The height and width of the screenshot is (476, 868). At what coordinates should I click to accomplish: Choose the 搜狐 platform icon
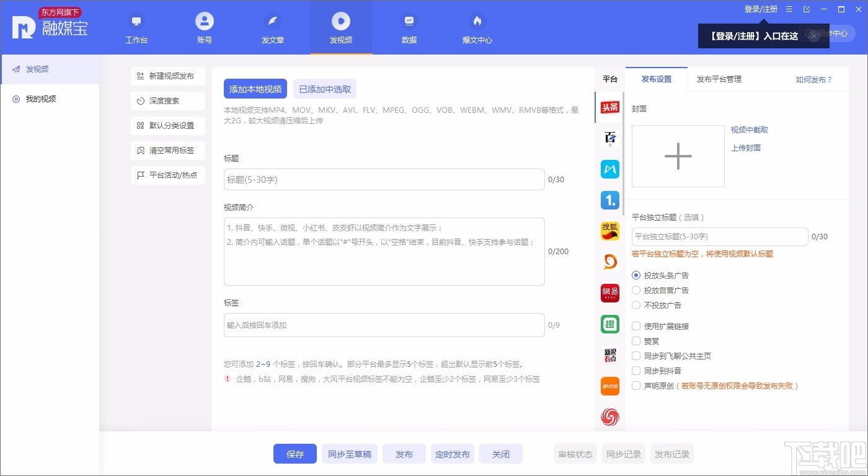tap(609, 231)
